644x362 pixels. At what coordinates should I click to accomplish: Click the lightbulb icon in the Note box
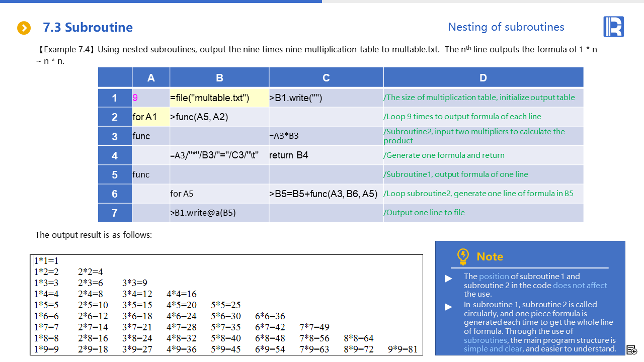click(x=463, y=256)
